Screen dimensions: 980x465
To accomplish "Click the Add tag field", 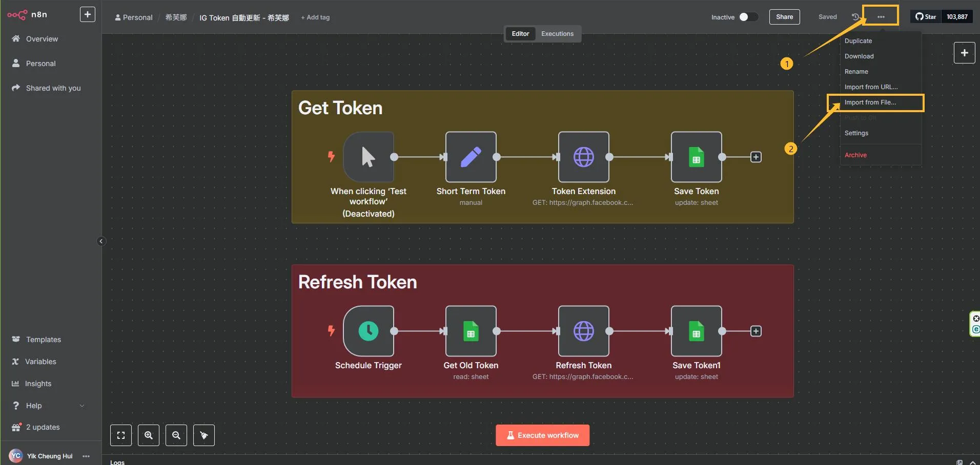I will click(x=315, y=17).
